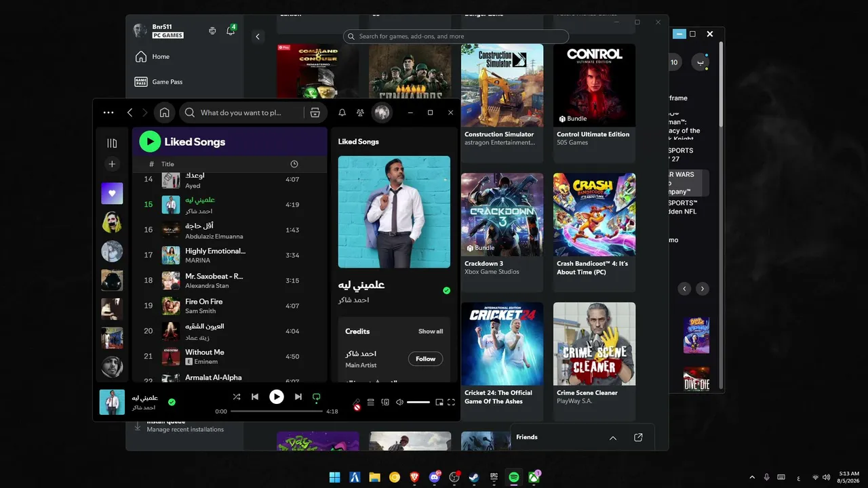
Task: Open the Spotify three-dots menu
Action: [x=108, y=113]
